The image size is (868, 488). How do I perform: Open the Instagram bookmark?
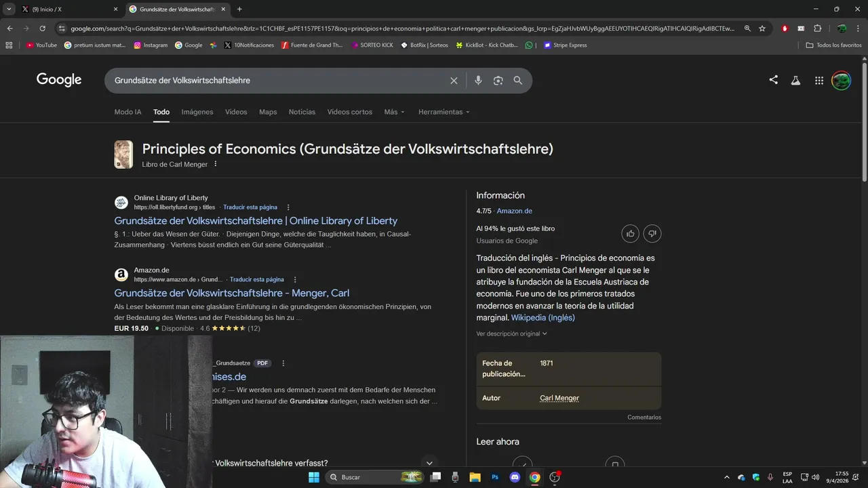(151, 45)
